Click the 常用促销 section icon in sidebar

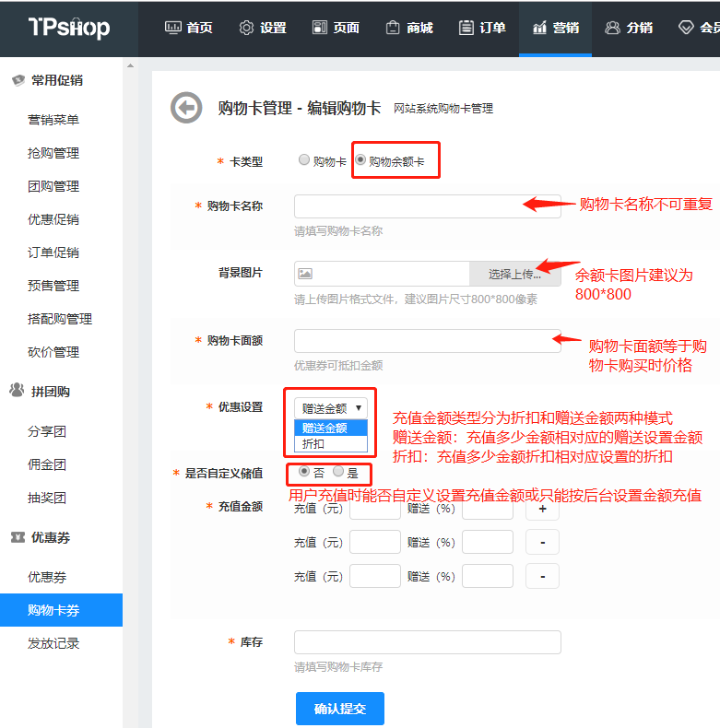(17, 80)
